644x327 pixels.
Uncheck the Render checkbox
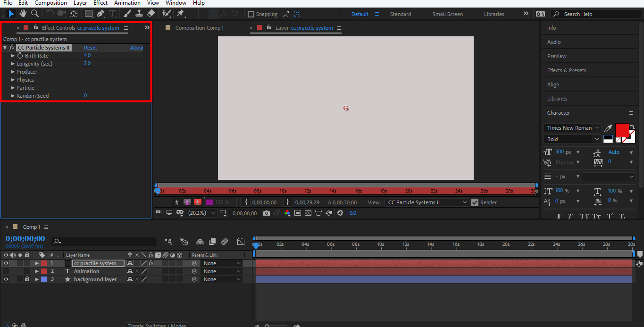pyautogui.click(x=475, y=202)
